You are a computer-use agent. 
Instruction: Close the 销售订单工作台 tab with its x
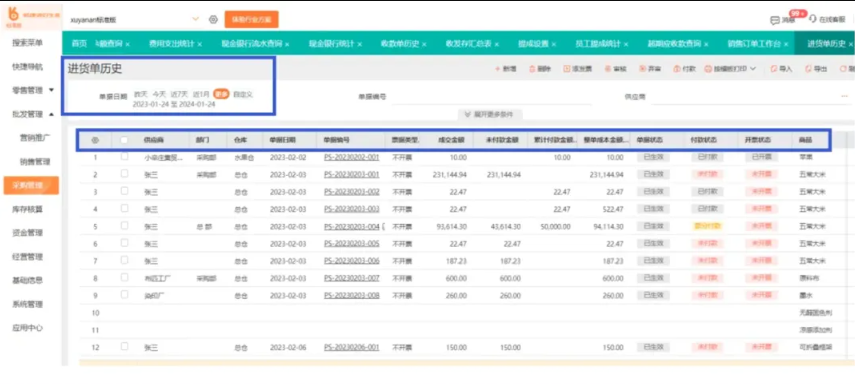click(786, 44)
